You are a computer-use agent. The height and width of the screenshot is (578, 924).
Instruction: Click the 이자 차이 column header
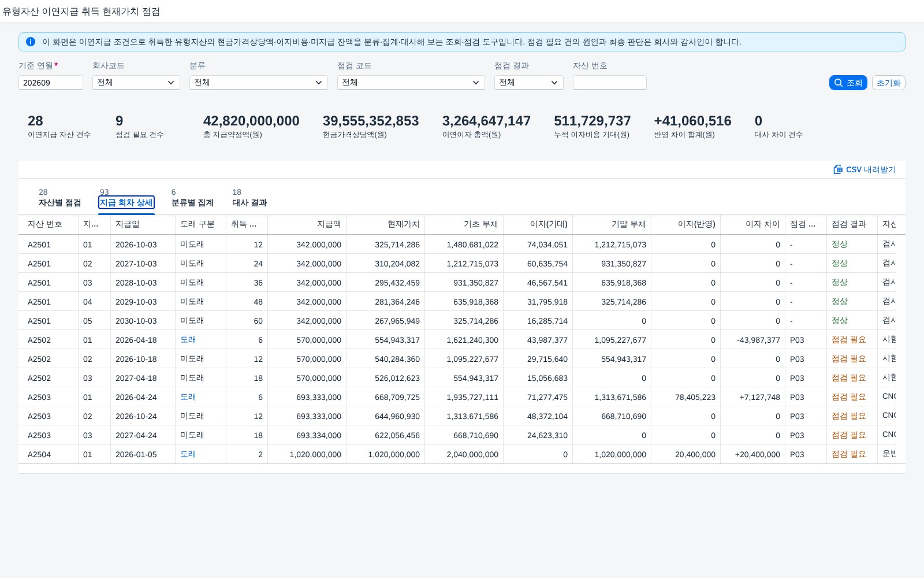pyautogui.click(x=752, y=224)
